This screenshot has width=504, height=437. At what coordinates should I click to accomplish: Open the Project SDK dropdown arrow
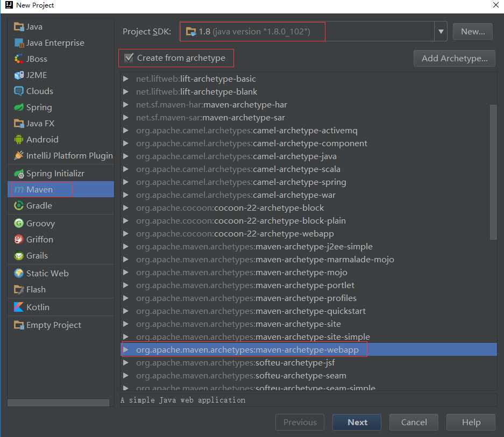click(x=441, y=32)
